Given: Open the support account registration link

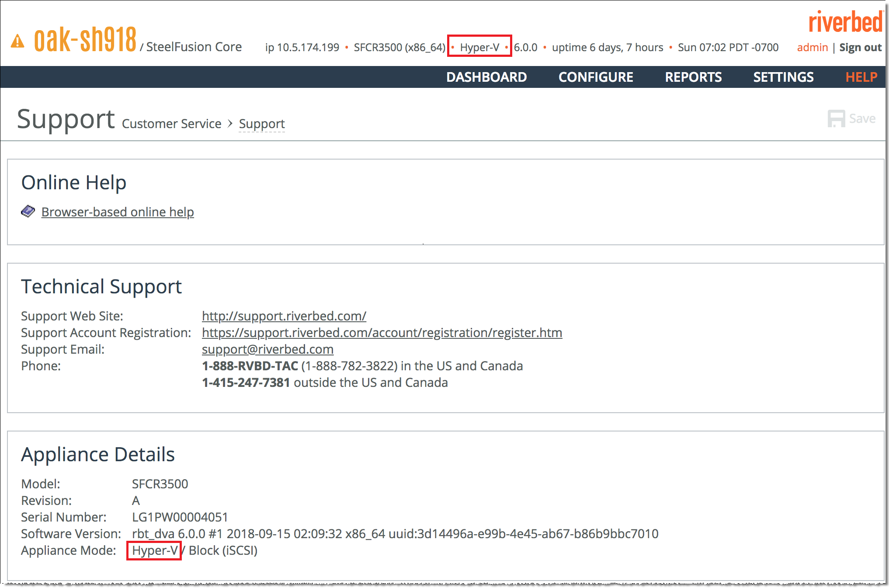Looking at the screenshot, I should point(382,332).
